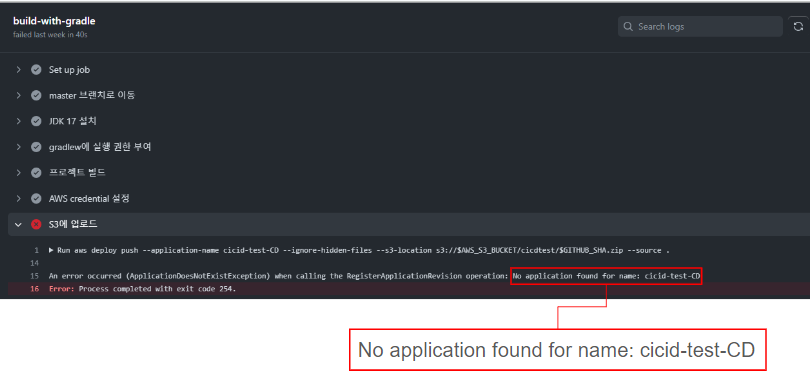
Task: Expand the AWS credential 설정 step chevron
Action: coord(19,198)
